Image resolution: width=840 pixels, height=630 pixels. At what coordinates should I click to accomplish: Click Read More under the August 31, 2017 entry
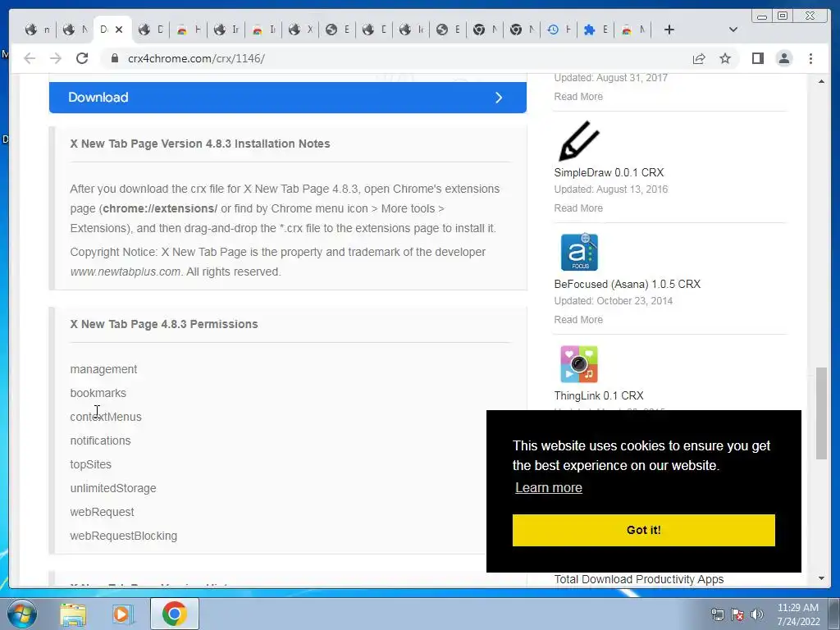pyautogui.click(x=578, y=97)
